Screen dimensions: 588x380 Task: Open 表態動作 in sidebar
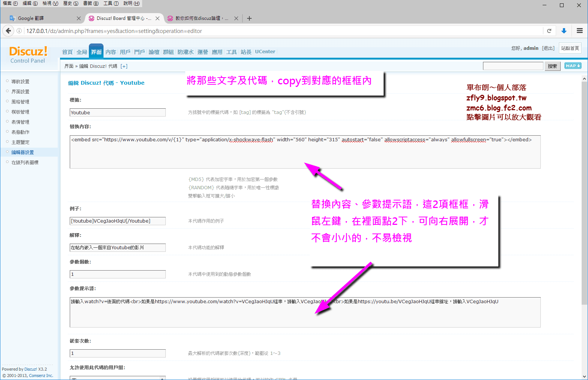[x=20, y=132]
